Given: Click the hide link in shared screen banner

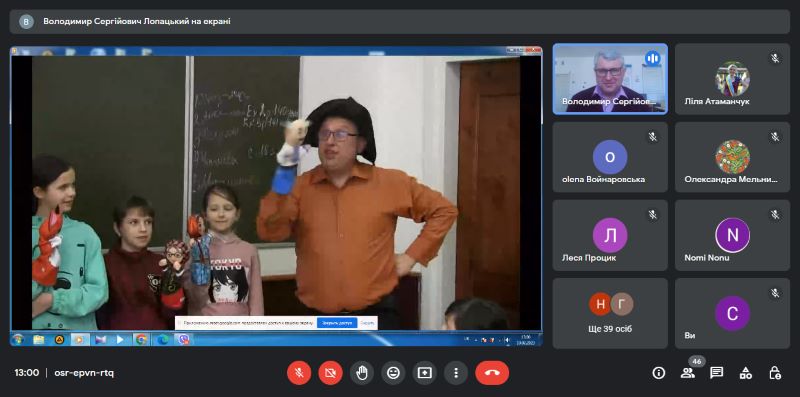Looking at the screenshot, I should pos(367,323).
